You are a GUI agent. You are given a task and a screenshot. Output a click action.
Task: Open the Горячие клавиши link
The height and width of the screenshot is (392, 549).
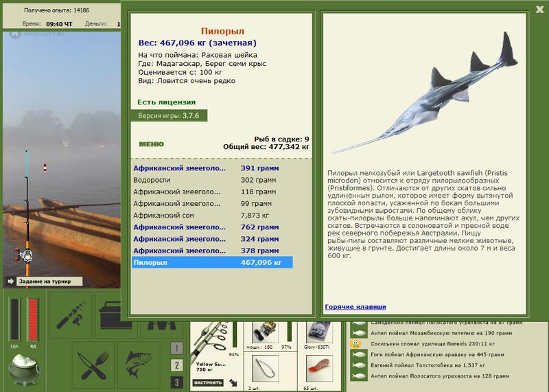pyautogui.click(x=355, y=307)
